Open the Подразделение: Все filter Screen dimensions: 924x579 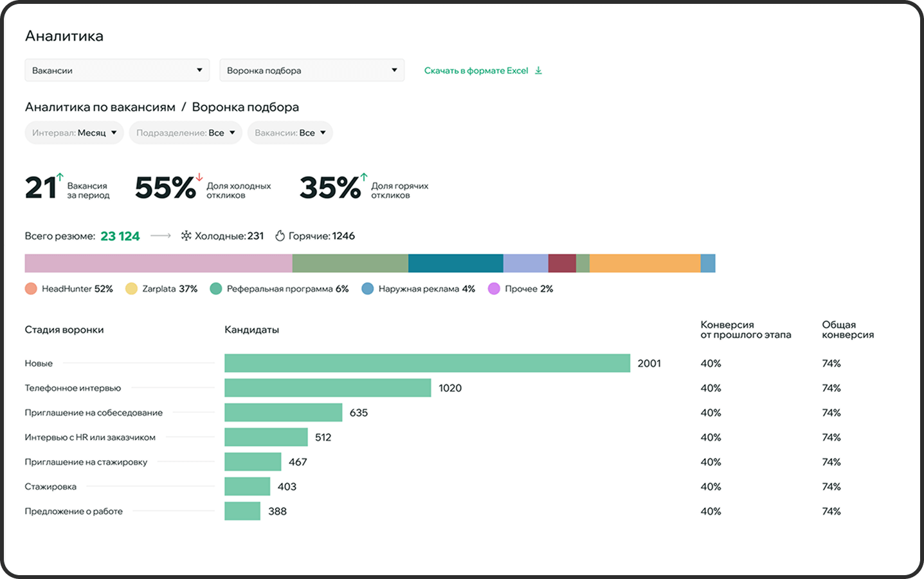185,133
